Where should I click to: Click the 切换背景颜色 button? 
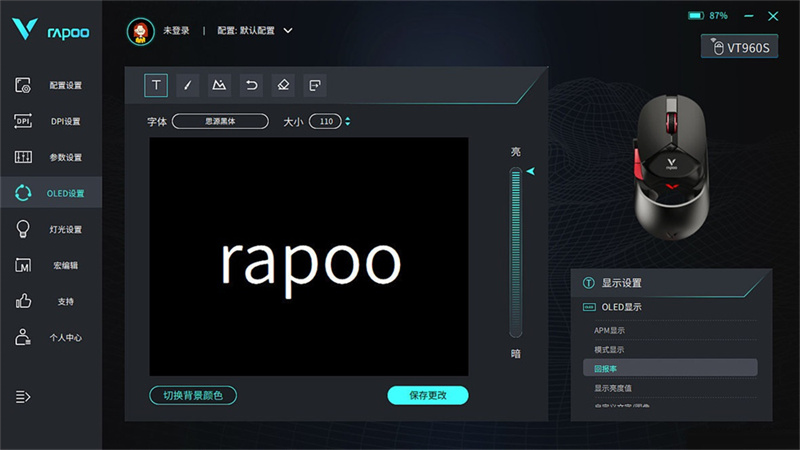[193, 395]
